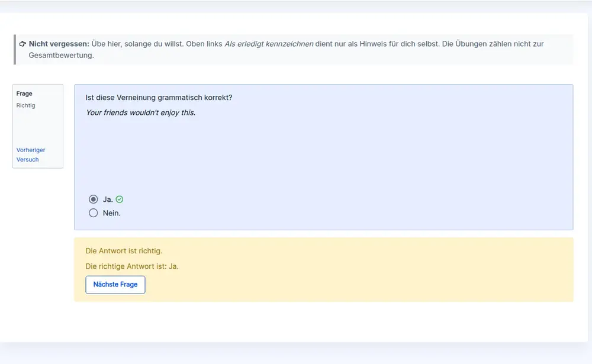Select the "Ja." radio button

click(93, 199)
